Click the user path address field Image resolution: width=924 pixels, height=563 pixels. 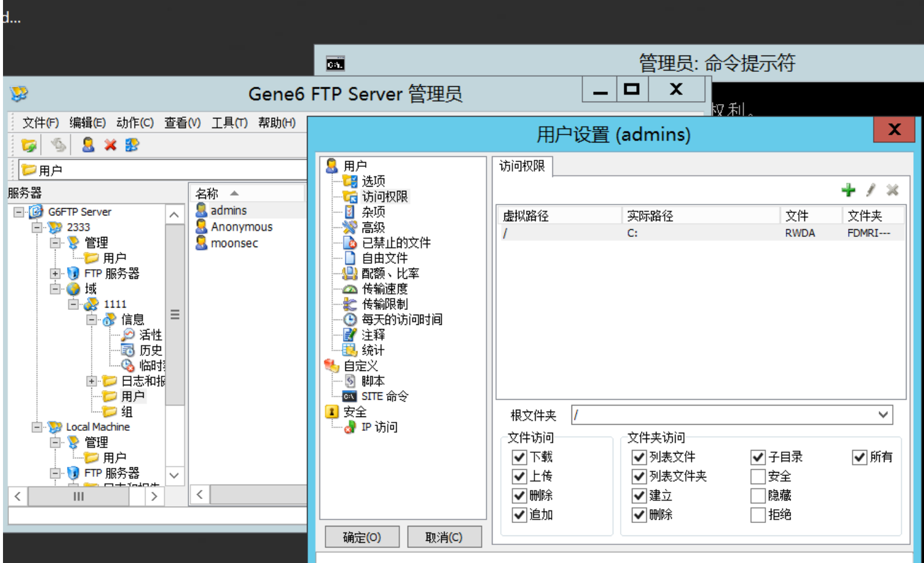162,171
